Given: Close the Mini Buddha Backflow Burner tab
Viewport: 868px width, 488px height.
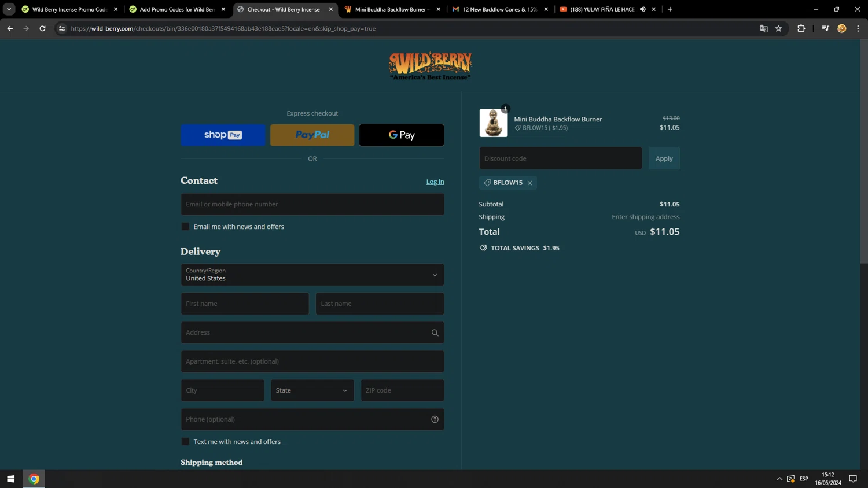Looking at the screenshot, I should coord(438,9).
